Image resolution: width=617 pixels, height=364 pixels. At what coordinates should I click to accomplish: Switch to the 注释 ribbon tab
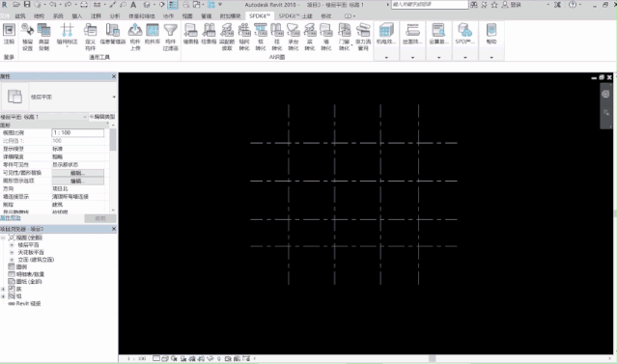click(96, 16)
